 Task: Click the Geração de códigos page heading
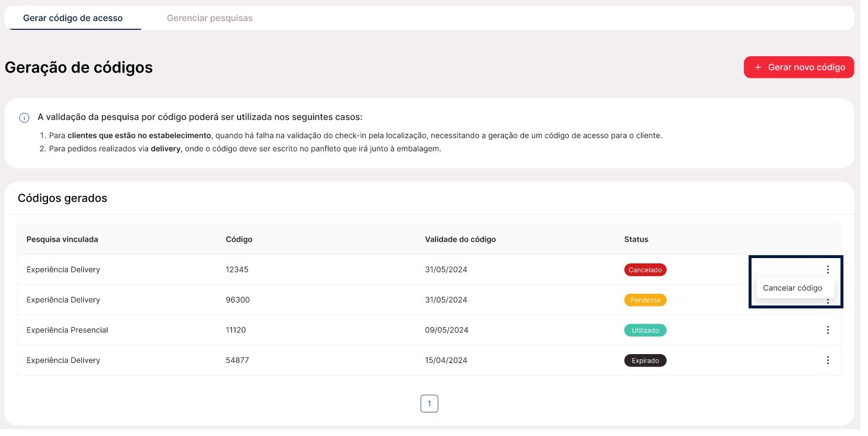[x=80, y=68]
